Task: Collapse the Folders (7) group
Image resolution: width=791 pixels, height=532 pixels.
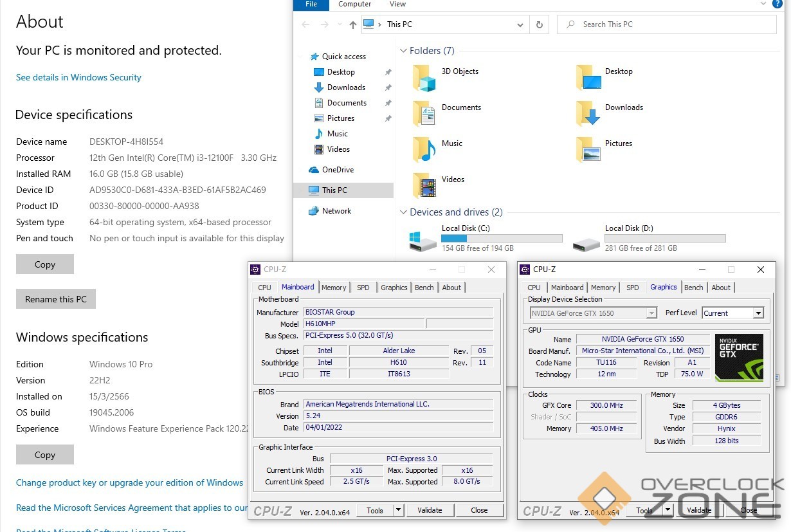Action: tap(403, 51)
